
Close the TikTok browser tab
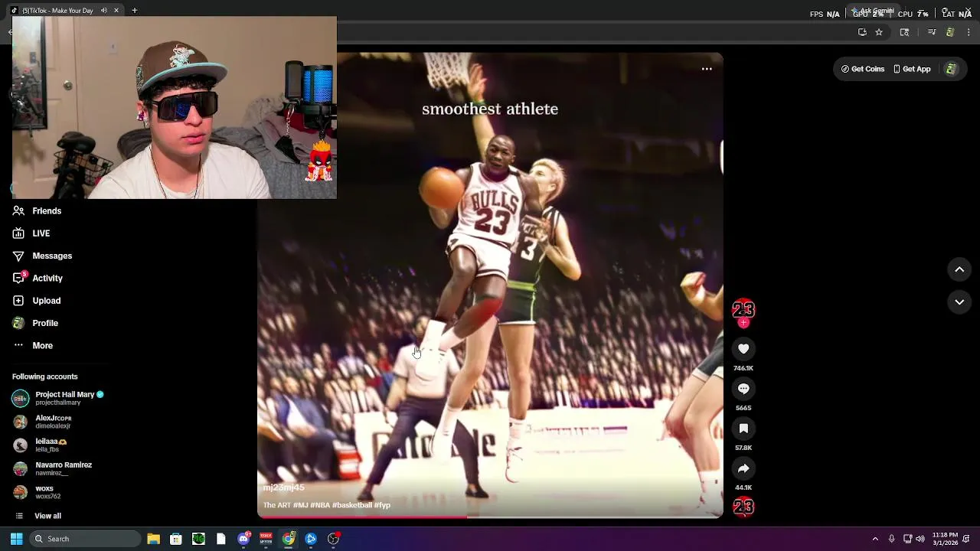click(x=116, y=10)
